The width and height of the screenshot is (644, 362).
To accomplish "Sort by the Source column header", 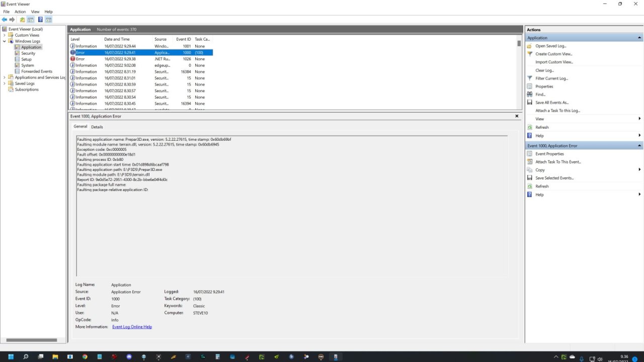I will 164,39.
